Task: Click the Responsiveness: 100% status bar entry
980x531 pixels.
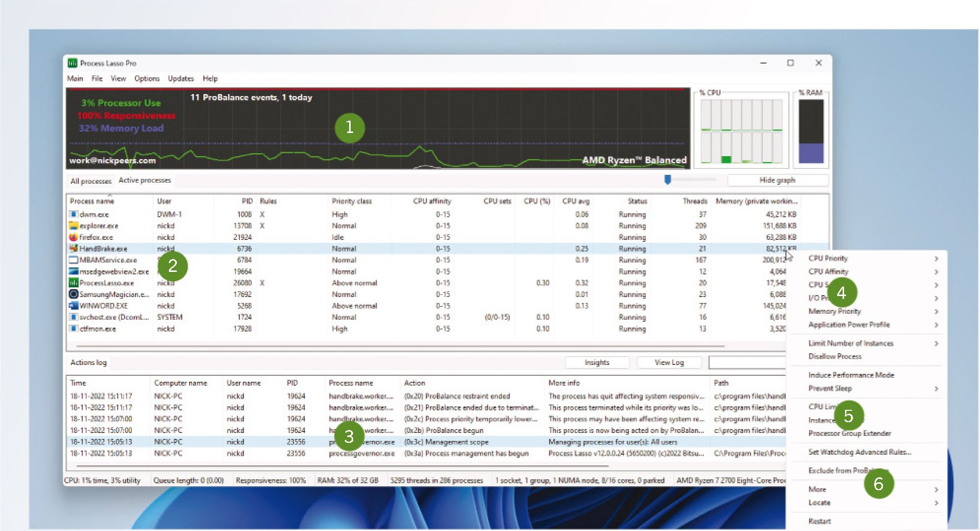Action: coord(270,480)
